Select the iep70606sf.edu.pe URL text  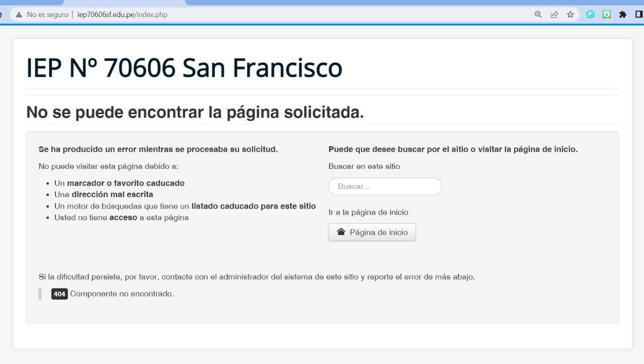[x=122, y=15]
